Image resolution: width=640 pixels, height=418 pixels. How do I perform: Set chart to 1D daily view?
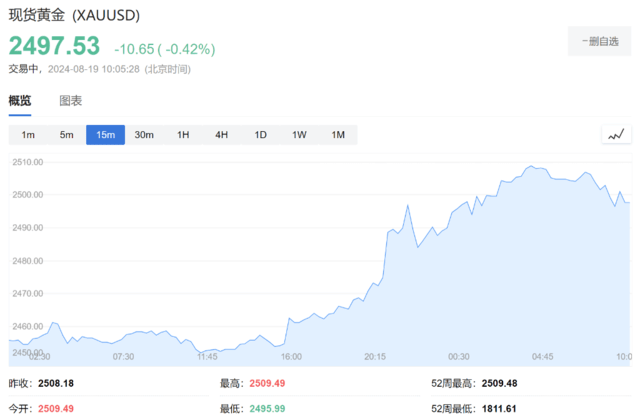260,135
